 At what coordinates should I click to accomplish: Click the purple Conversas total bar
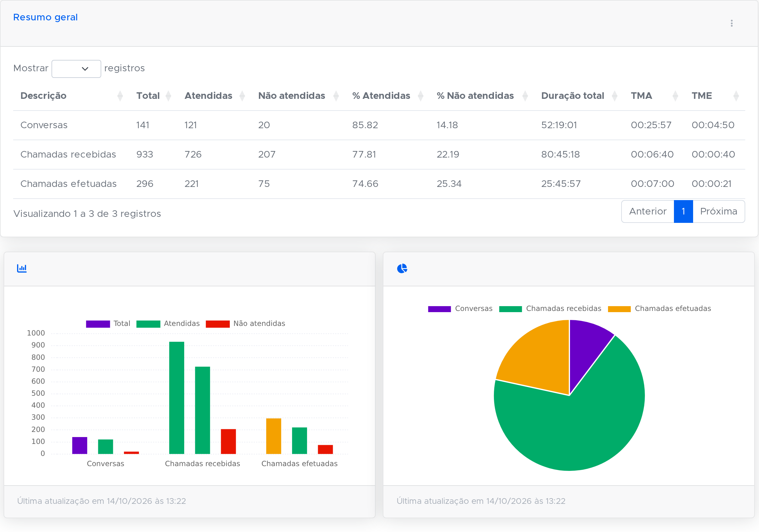coord(80,445)
